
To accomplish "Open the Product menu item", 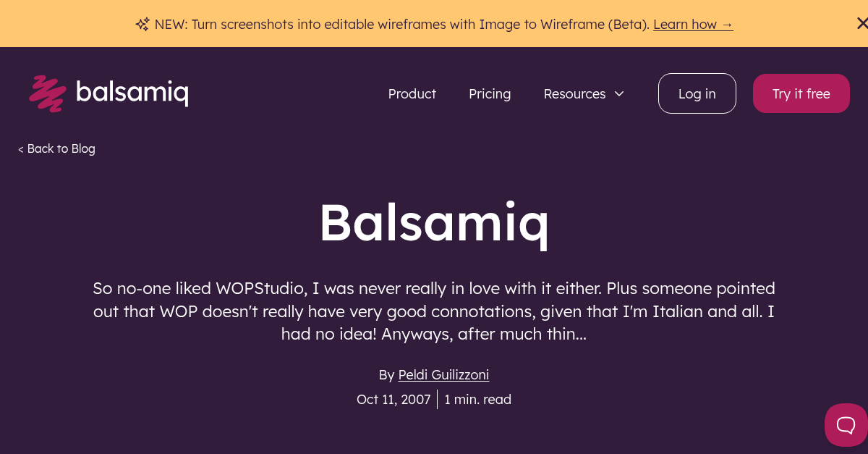I will click(412, 93).
